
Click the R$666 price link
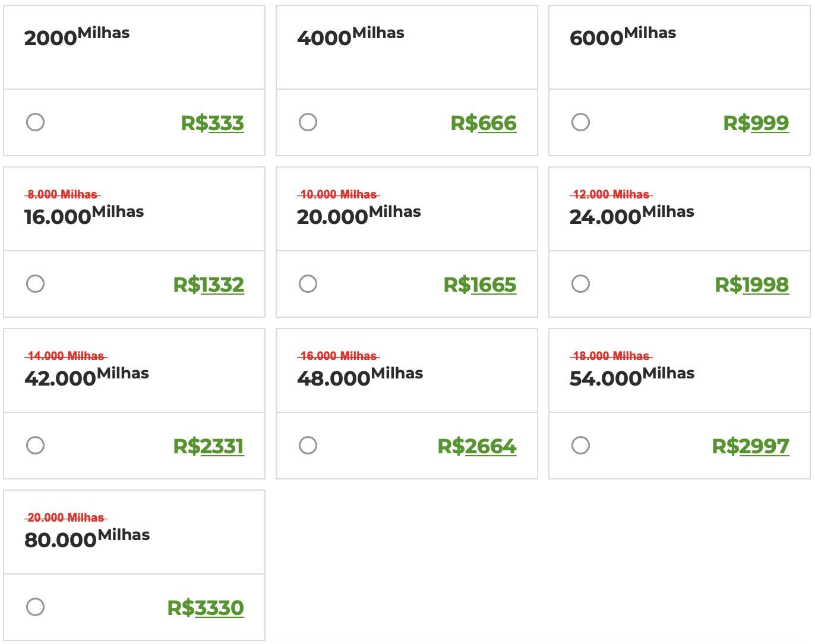tap(484, 123)
